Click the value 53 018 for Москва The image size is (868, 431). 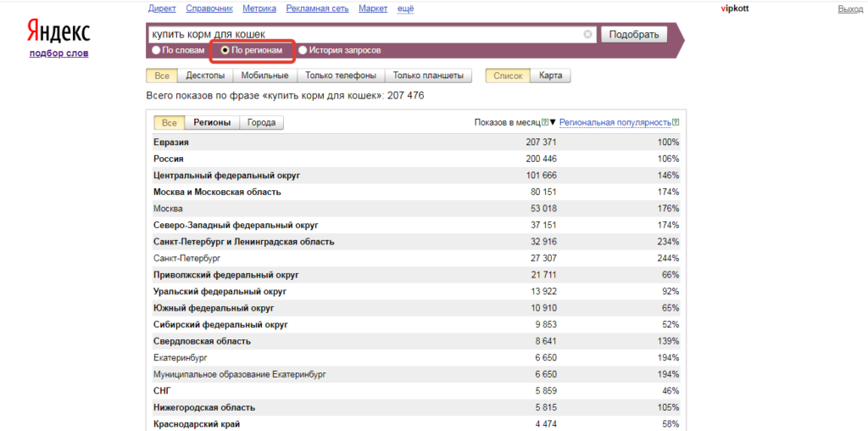click(x=542, y=209)
